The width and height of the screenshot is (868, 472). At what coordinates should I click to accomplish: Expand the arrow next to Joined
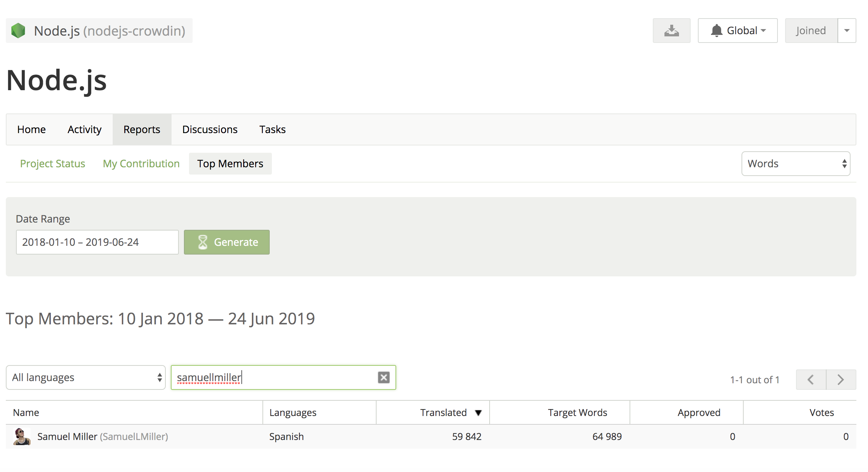click(x=847, y=31)
